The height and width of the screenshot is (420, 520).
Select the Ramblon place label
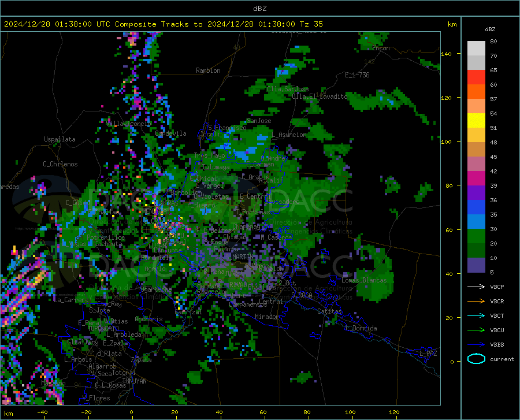(208, 70)
